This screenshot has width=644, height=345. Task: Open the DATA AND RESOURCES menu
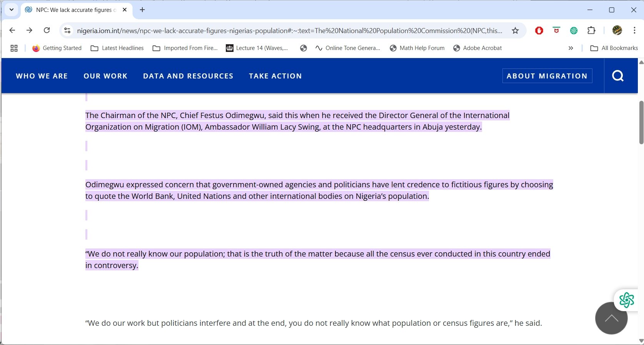pos(188,76)
